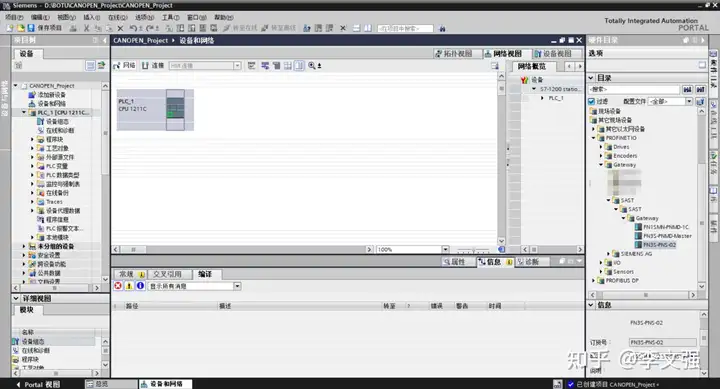The width and height of the screenshot is (720, 389).
Task: Switch to Portal 视图 portal view
Action: (x=38, y=384)
